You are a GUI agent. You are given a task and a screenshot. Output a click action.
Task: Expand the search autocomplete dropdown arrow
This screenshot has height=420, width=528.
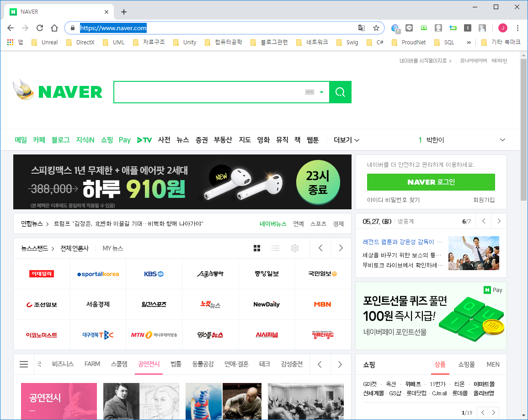(321, 92)
